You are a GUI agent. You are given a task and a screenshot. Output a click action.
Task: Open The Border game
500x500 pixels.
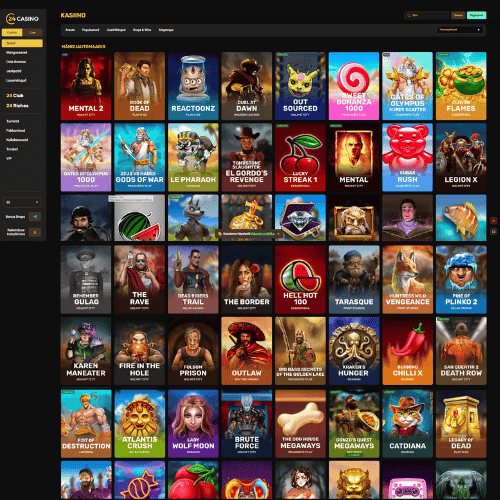click(x=247, y=280)
